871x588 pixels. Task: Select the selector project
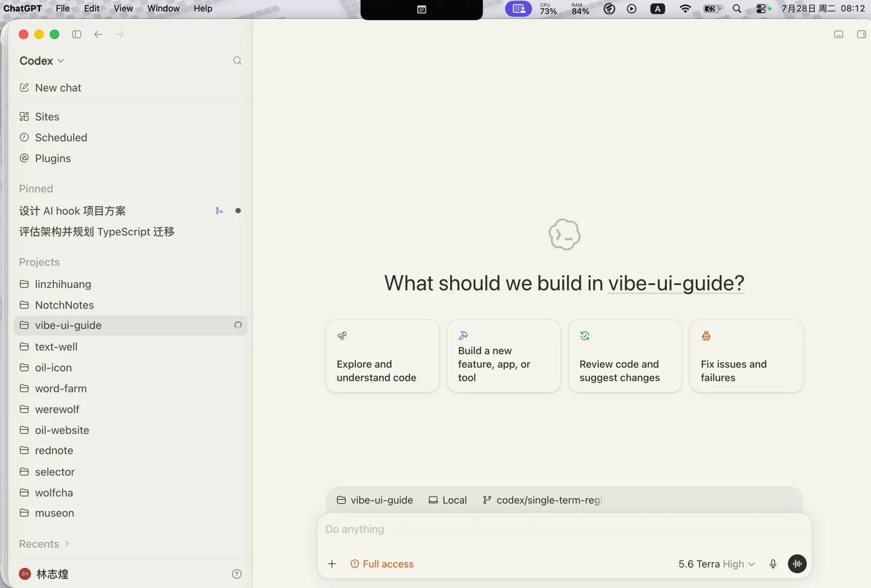tap(131, 471)
